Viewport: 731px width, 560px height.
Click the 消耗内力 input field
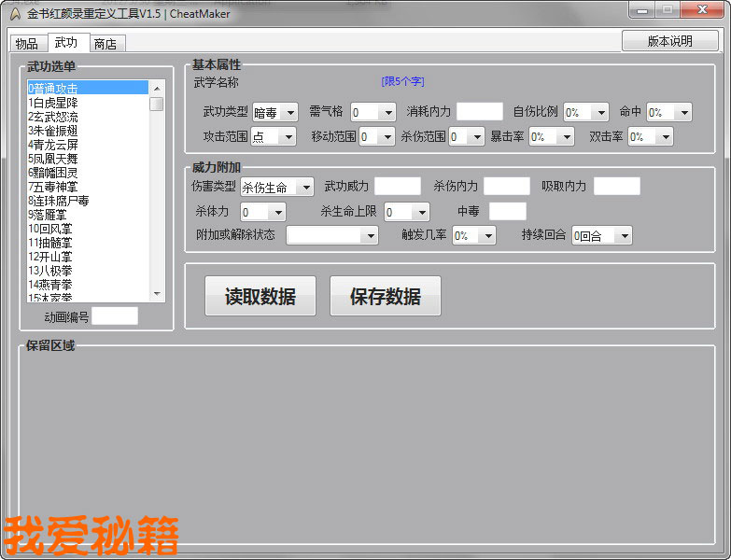pyautogui.click(x=479, y=112)
